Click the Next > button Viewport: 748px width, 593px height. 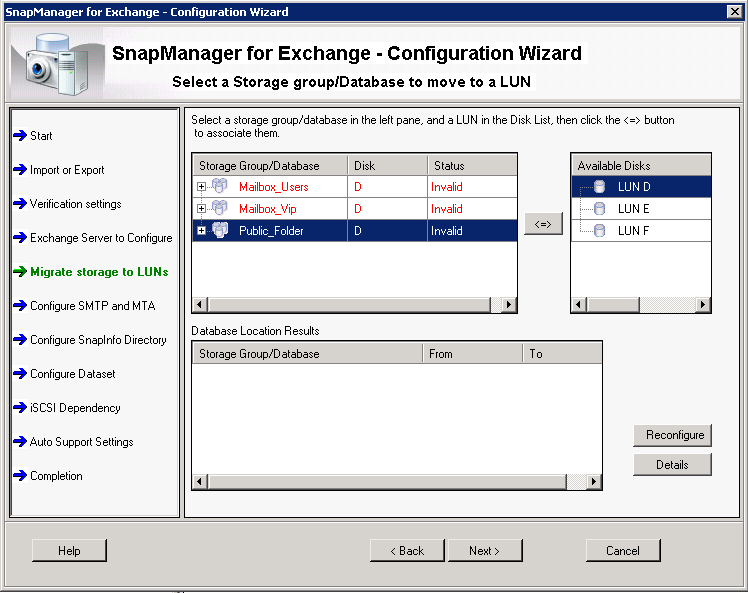click(484, 551)
